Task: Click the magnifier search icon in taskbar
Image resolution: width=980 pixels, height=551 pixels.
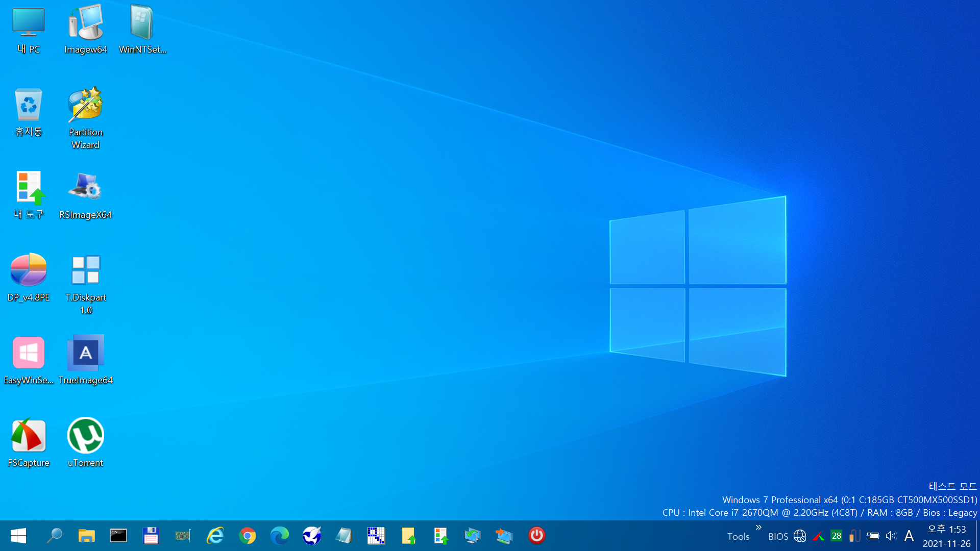Action: 54,536
